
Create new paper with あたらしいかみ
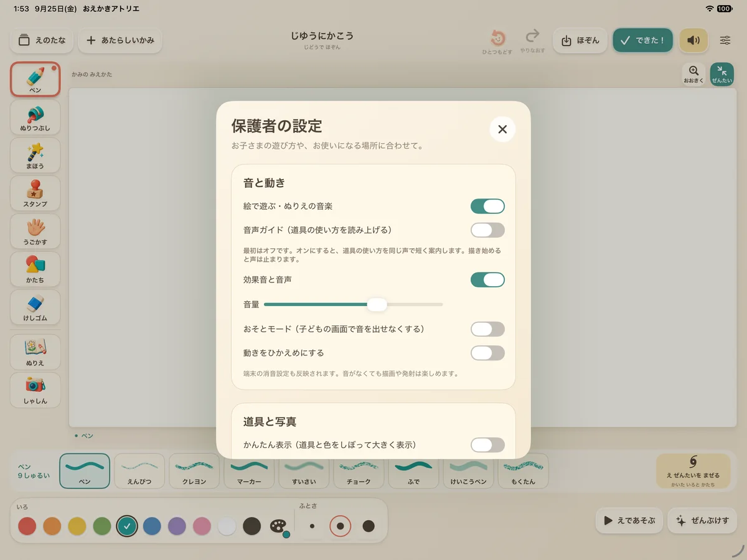(x=120, y=40)
